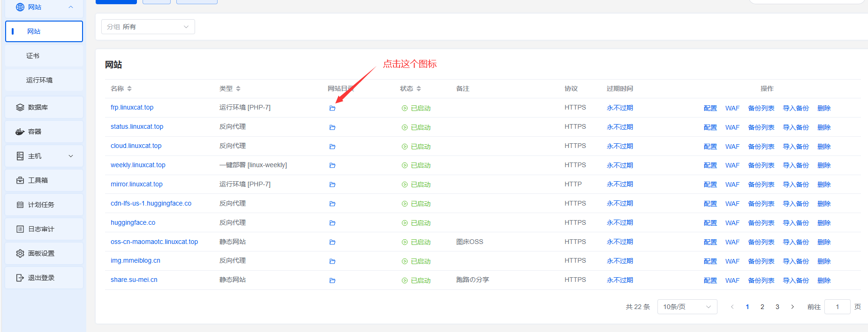Image resolution: width=868 pixels, height=332 pixels.
Task: Open website directory of cloud.linuxcat.top
Action: tap(332, 147)
